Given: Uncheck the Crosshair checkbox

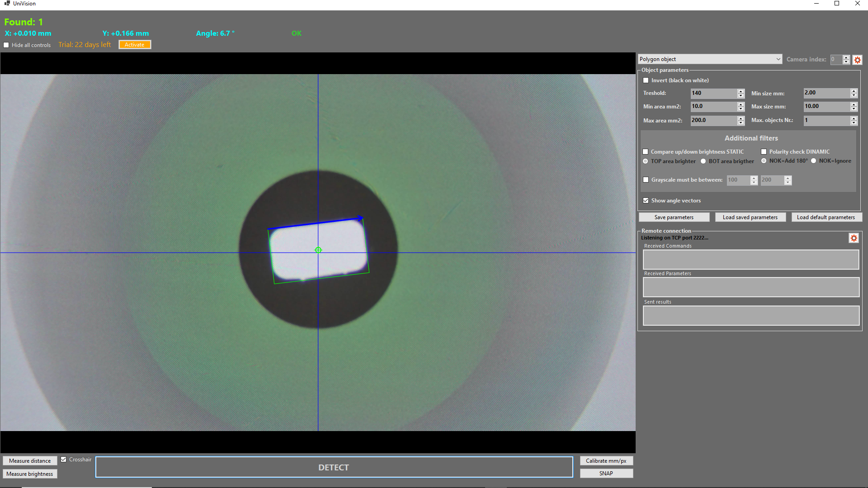Looking at the screenshot, I should [64, 460].
